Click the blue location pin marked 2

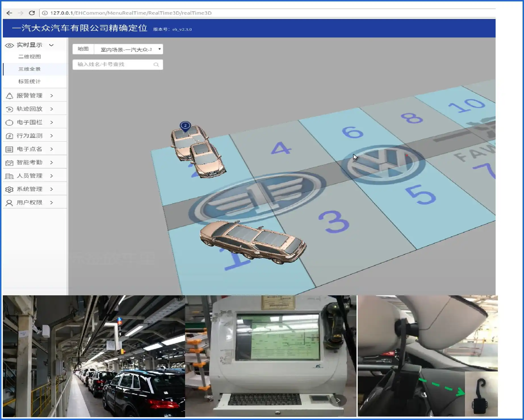click(x=185, y=126)
